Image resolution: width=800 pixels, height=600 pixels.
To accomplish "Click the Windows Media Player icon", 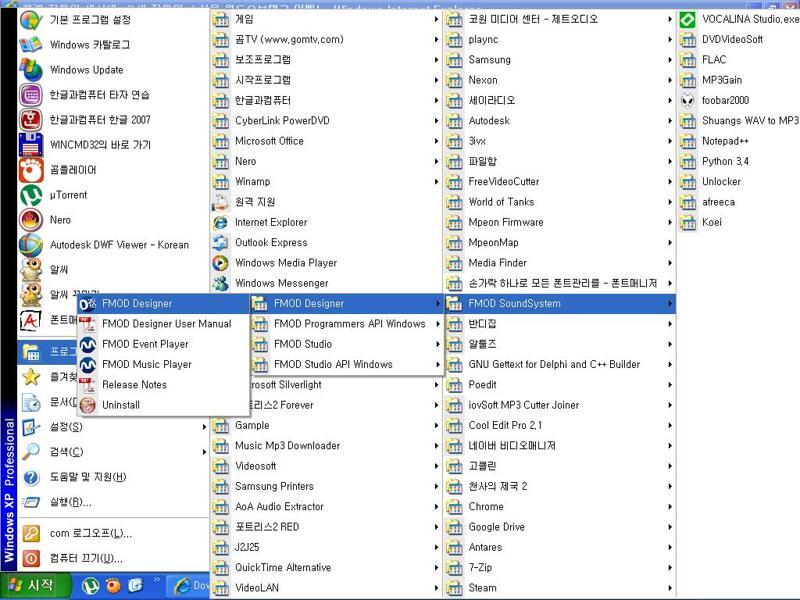I will 220,263.
